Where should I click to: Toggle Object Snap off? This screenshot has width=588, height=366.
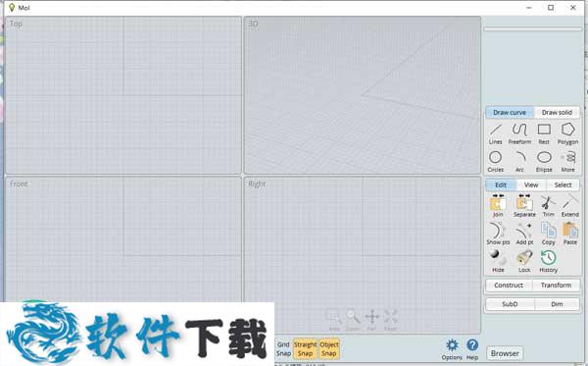click(x=329, y=349)
